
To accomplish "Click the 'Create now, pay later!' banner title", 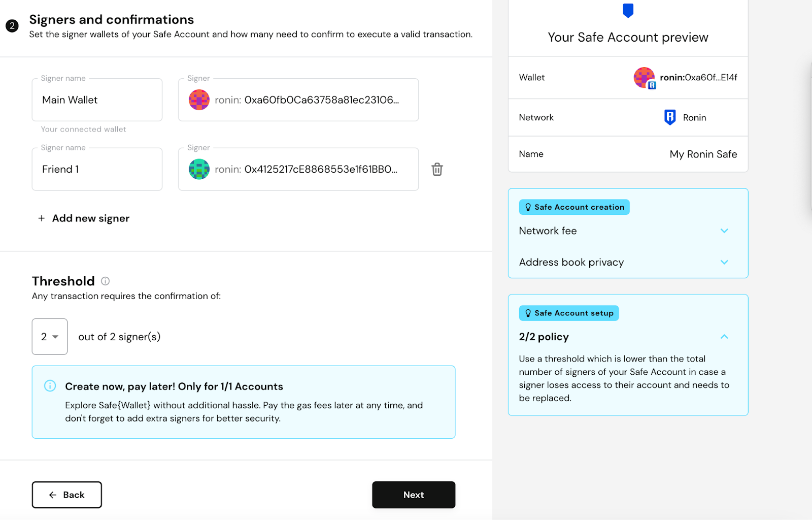I will pyautogui.click(x=174, y=386).
